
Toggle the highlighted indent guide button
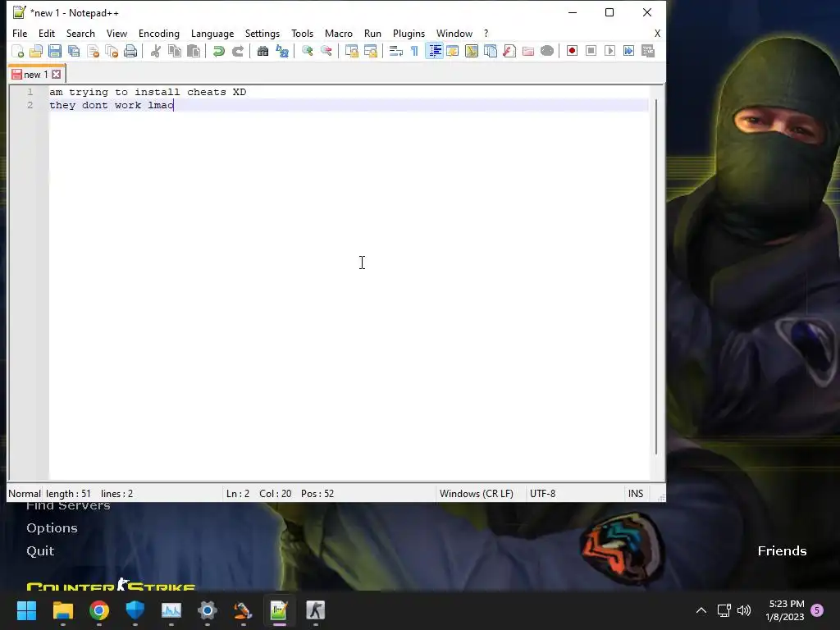(434, 51)
